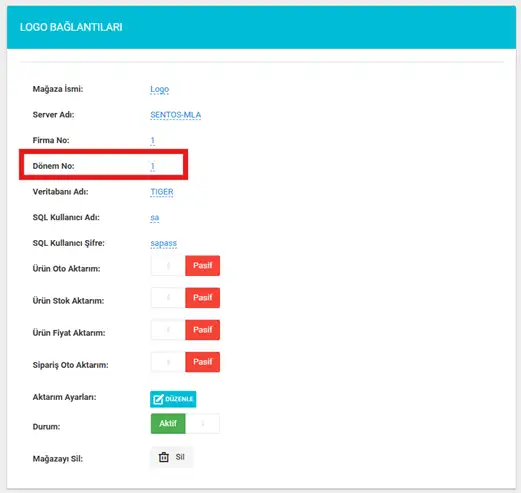Viewport: 521px width, 493px height.
Task: Click the Ürün Fiyat Aktarım label
Action: [x=69, y=333]
